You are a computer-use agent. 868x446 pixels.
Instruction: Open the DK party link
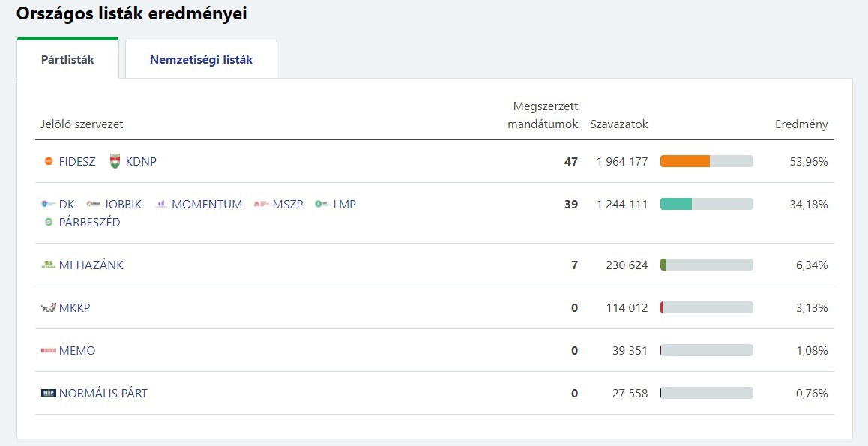pyautogui.click(x=67, y=204)
